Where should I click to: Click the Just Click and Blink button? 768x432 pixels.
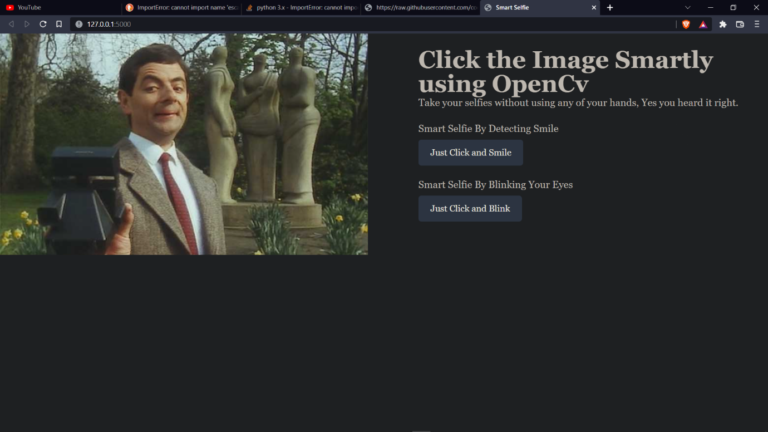pyautogui.click(x=470, y=209)
